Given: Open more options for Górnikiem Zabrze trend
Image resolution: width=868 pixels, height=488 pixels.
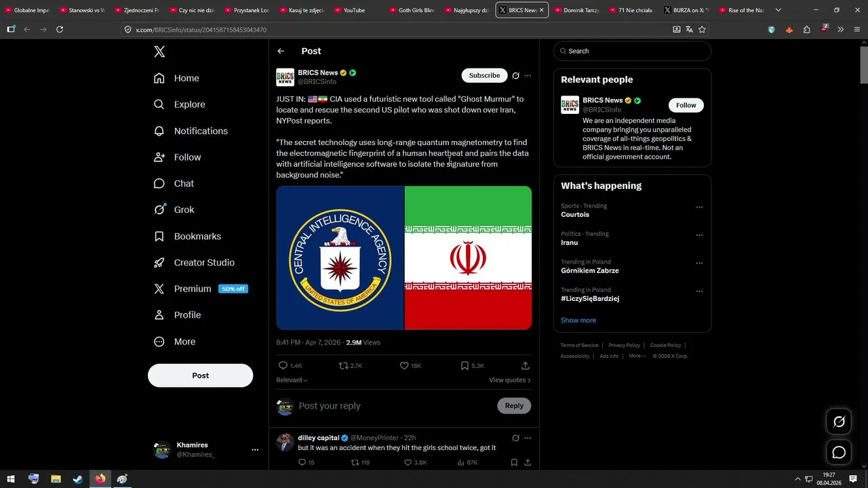Looking at the screenshot, I should point(699,263).
